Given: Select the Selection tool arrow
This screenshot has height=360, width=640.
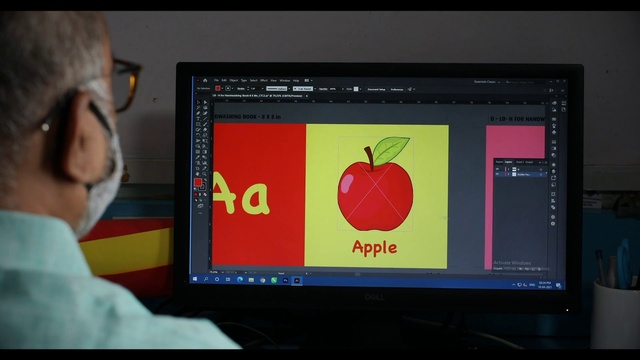Looking at the screenshot, I should (x=198, y=102).
